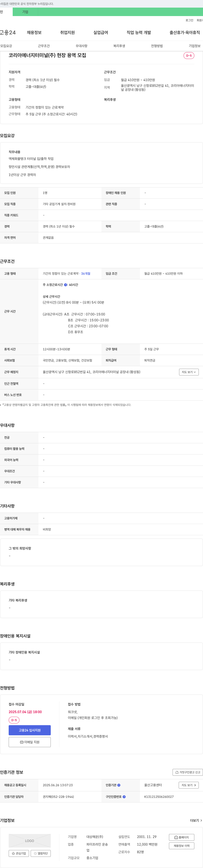Image resolution: width=203 pixels, height=868 pixels.
Task: Click the 로그인 link
Action: point(189,20)
